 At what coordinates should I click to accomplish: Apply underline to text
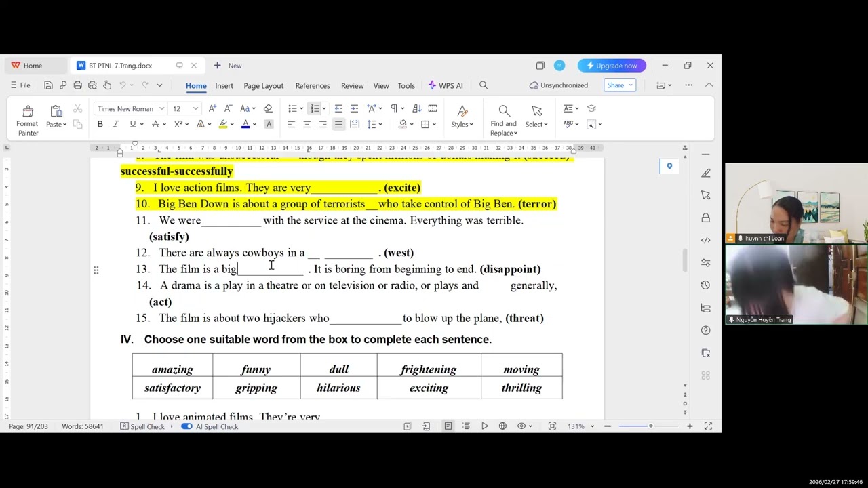coord(132,124)
